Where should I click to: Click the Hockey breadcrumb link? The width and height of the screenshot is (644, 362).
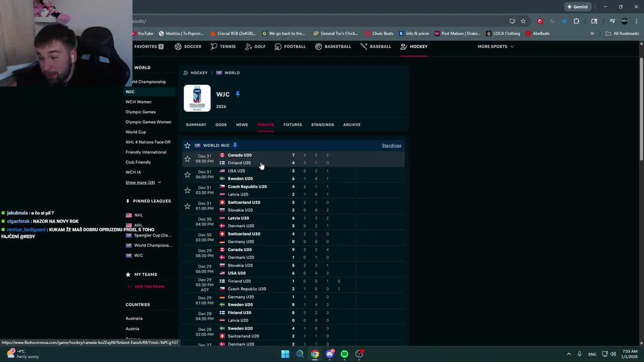(x=199, y=73)
